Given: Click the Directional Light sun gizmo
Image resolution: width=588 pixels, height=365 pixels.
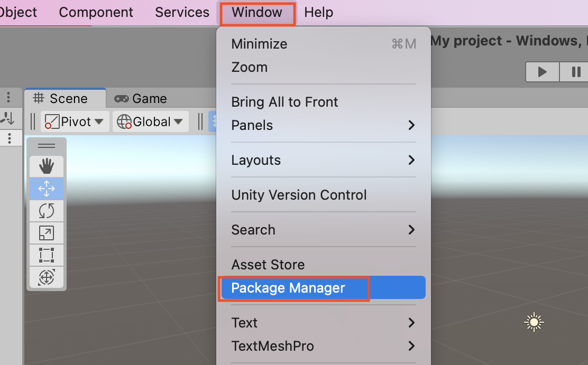Looking at the screenshot, I should tap(534, 322).
